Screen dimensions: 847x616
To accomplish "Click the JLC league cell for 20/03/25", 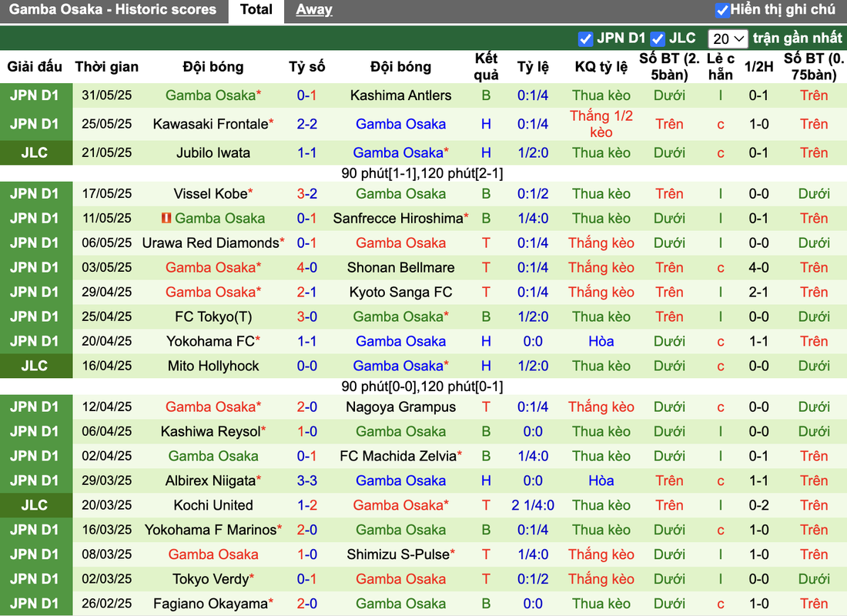I will (35, 505).
